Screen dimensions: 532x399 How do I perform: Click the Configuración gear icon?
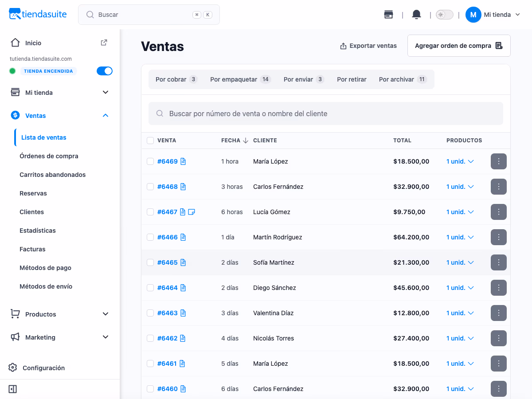tap(13, 368)
